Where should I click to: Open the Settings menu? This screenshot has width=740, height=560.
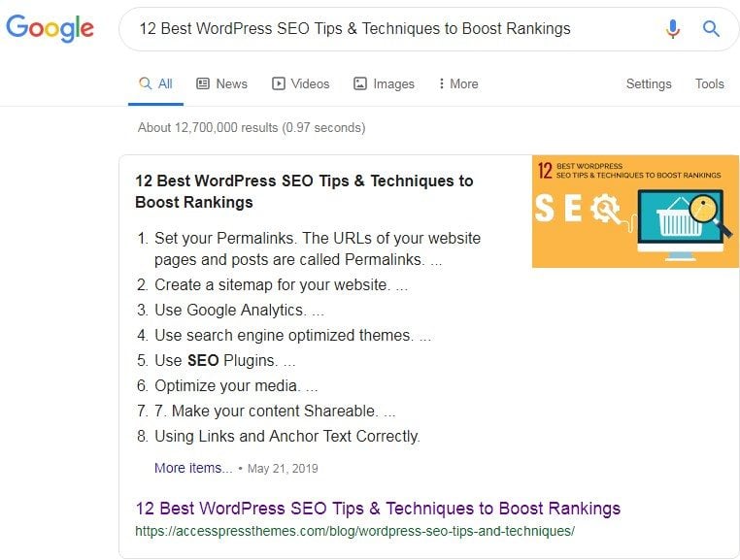coord(649,83)
